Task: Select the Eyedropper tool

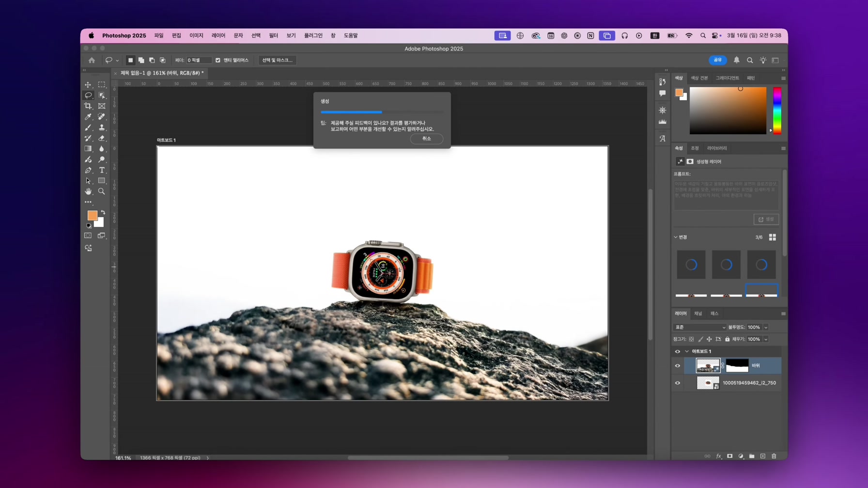Action: pos(88,117)
